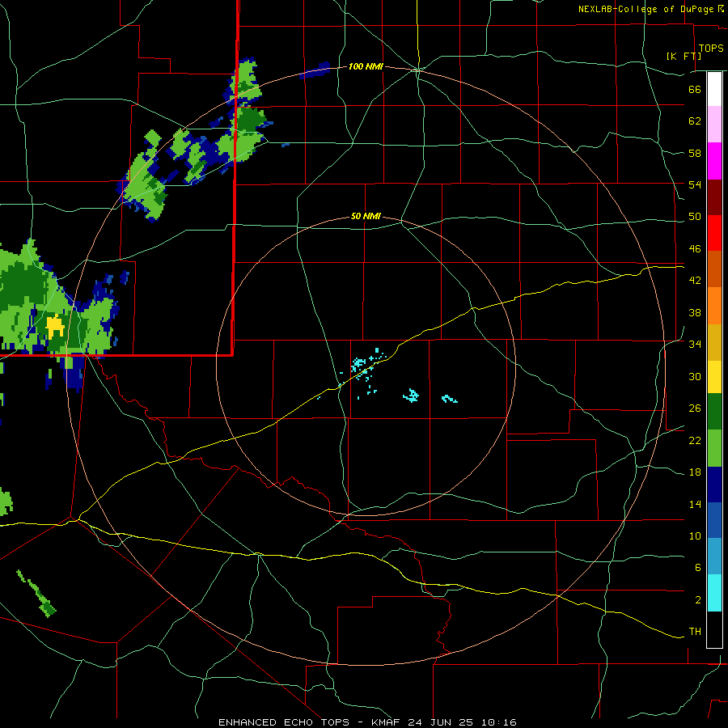
Task: Click the [K FT] units label
Action: (684, 56)
